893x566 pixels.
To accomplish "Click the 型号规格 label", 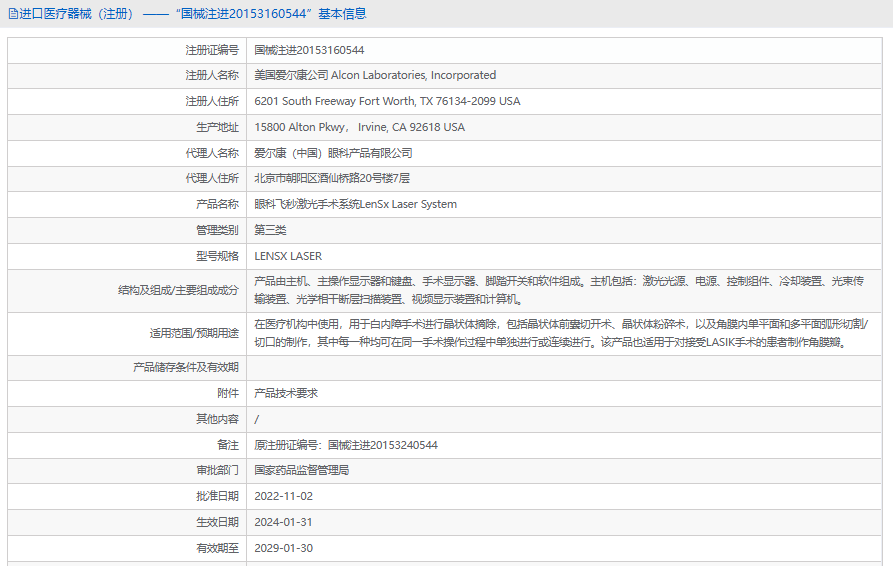I will click(x=218, y=256).
